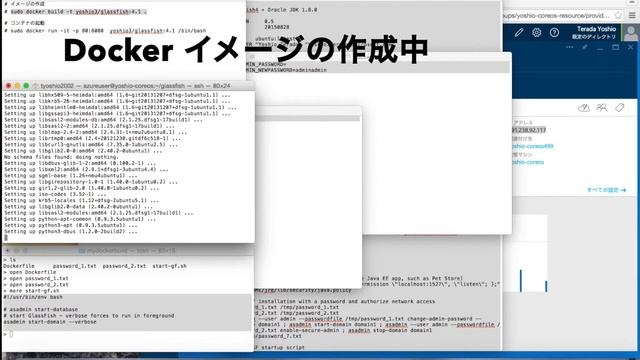Click the 'MIN_NEWPASSWORD=adminadmin' line in editor

286,70
